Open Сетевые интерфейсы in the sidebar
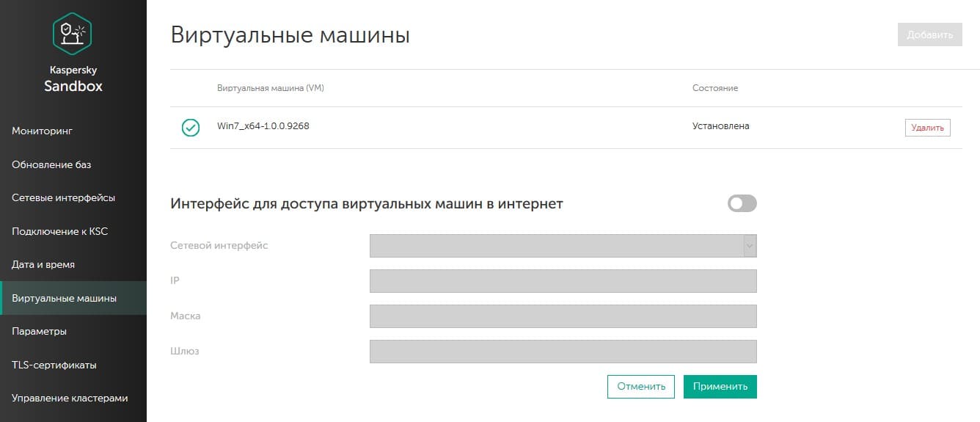This screenshot has height=422, width=980. [x=63, y=197]
